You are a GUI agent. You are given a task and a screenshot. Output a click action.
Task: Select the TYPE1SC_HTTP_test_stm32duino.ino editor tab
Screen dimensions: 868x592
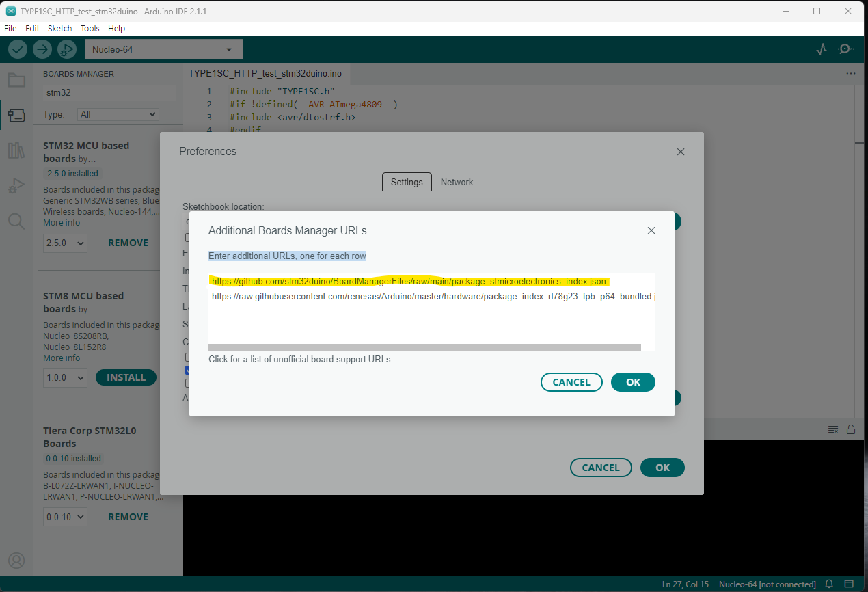pyautogui.click(x=265, y=73)
